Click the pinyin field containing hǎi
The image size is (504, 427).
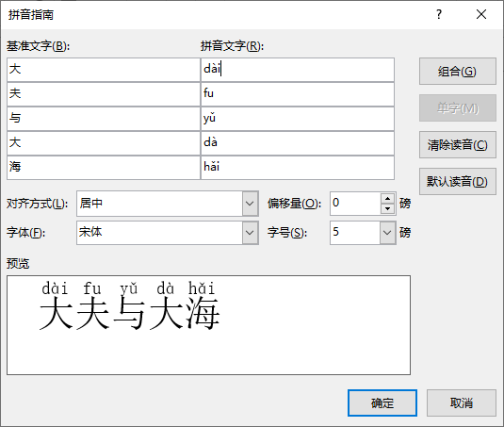[298, 168]
